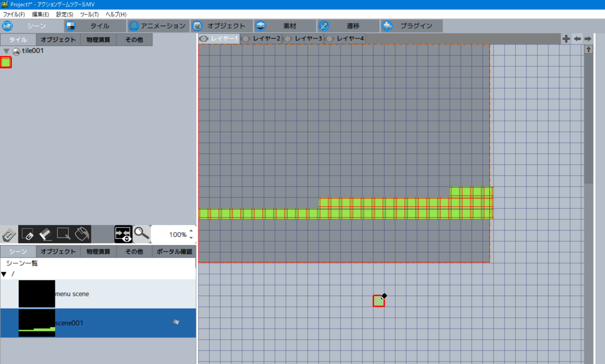Click the menu scene black thumbnail

click(37, 294)
